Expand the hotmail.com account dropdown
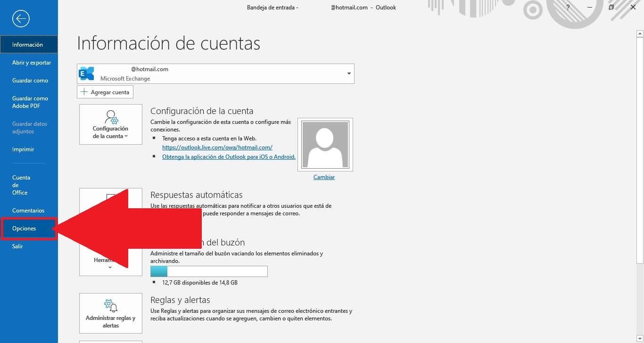Image resolution: width=644 pixels, height=343 pixels. pyautogui.click(x=349, y=74)
